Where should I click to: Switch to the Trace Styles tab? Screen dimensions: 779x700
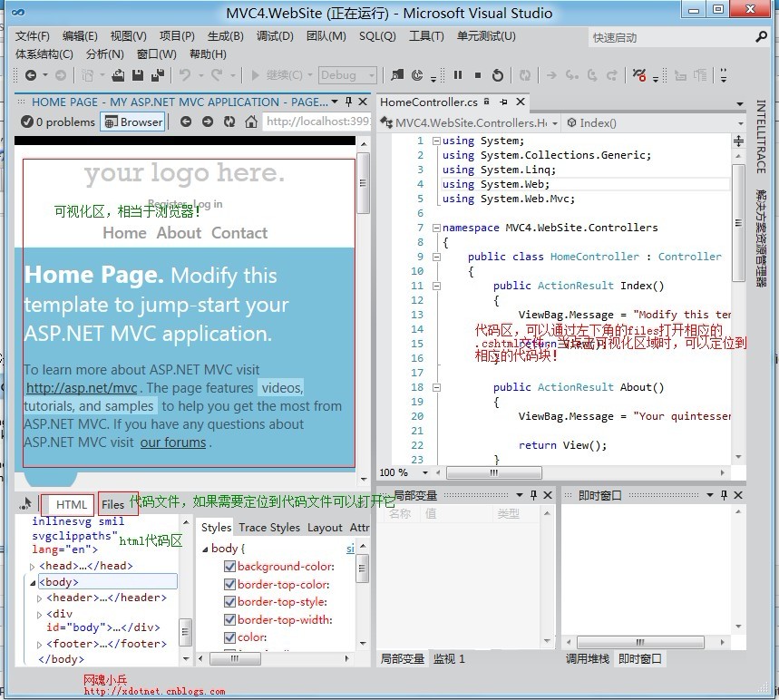tap(269, 528)
